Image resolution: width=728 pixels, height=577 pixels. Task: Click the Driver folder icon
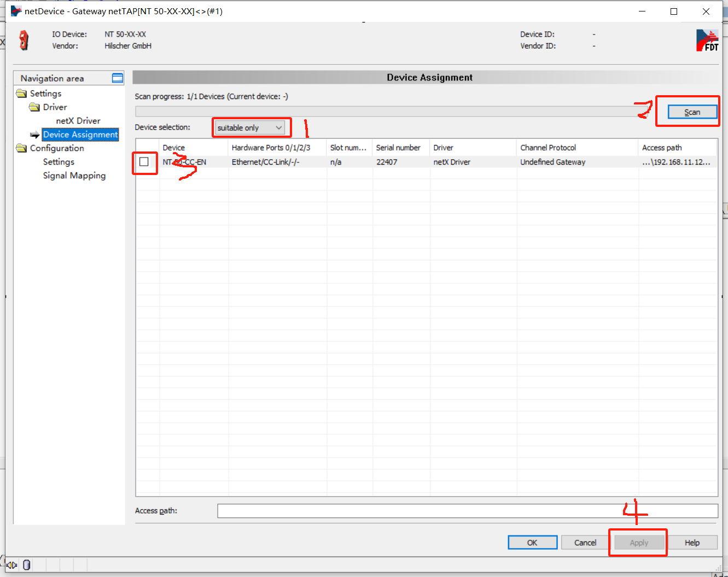tap(34, 107)
